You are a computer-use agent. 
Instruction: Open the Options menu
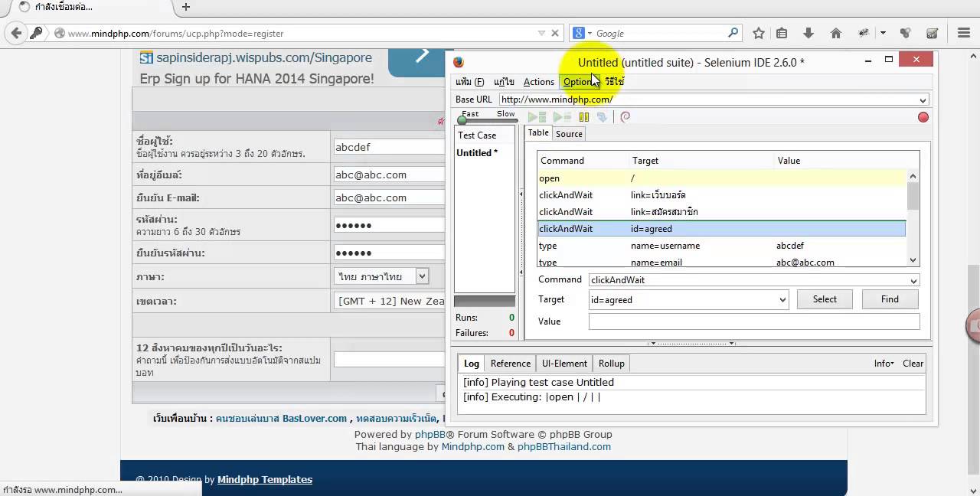pos(580,82)
